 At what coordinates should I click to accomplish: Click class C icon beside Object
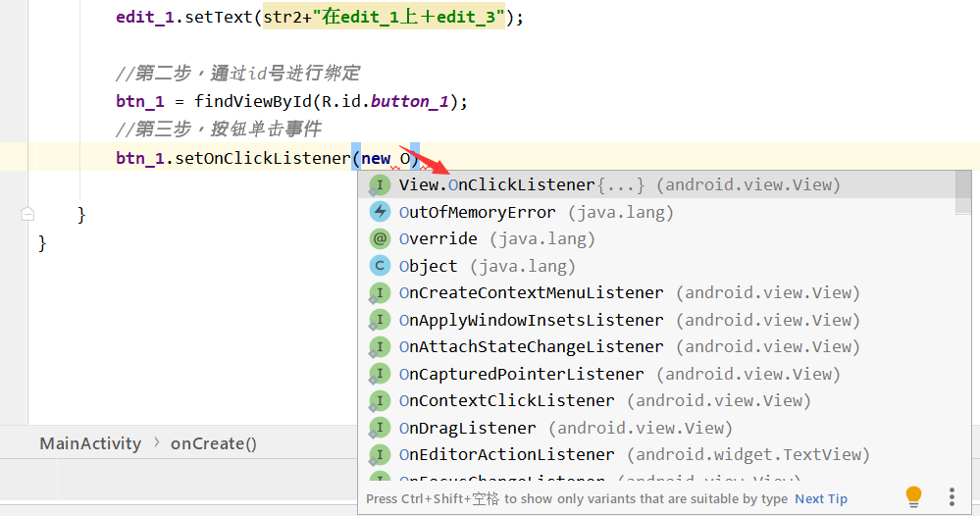(380, 266)
